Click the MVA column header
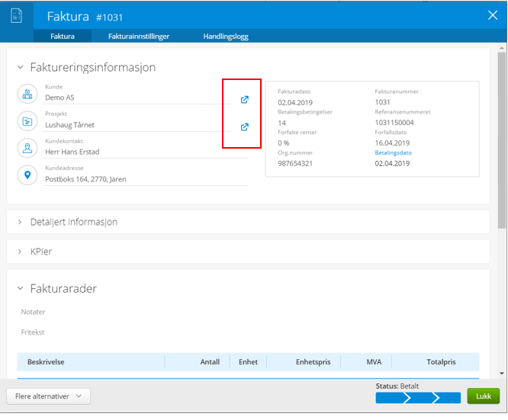The image size is (508, 420). click(374, 362)
